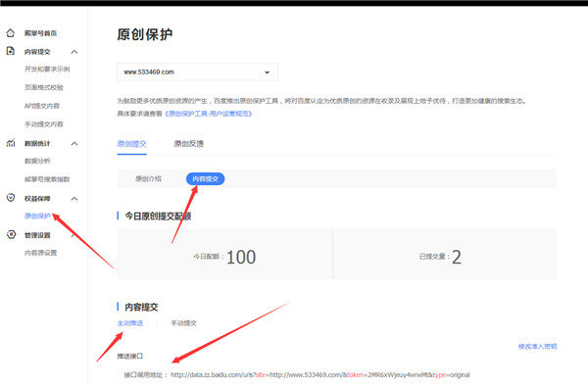Open 熊掌号搜索指数 in the sidebar
588x387 pixels.
tap(47, 179)
